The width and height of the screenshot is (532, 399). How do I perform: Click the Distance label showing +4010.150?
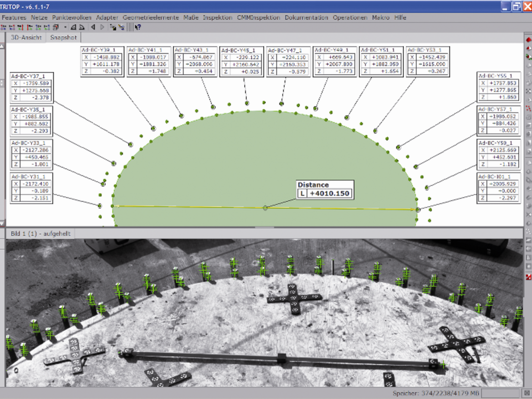coord(325,189)
